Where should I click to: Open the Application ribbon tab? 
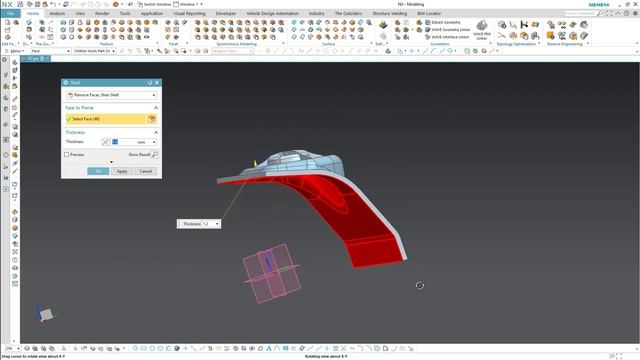pos(151,13)
